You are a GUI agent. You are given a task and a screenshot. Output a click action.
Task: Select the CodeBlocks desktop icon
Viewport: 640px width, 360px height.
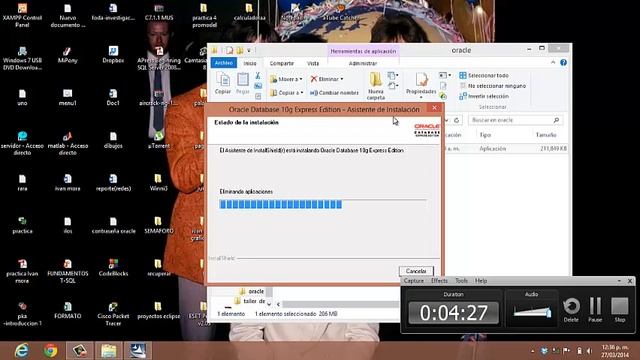[113, 267]
